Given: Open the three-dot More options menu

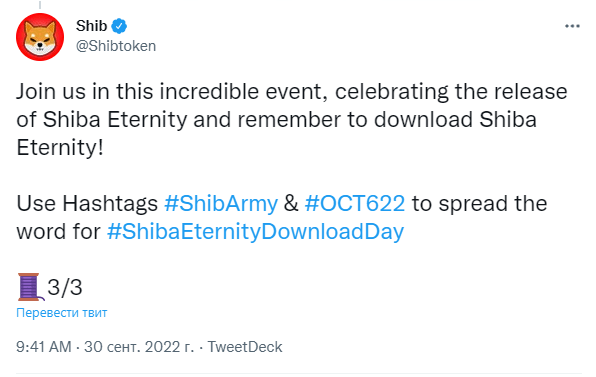Looking at the screenshot, I should click(x=572, y=26).
